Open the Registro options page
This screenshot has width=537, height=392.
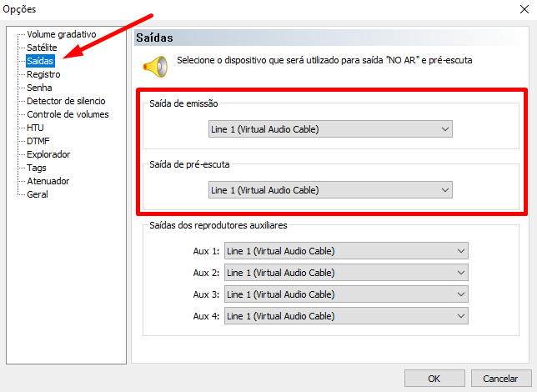pyautogui.click(x=43, y=74)
